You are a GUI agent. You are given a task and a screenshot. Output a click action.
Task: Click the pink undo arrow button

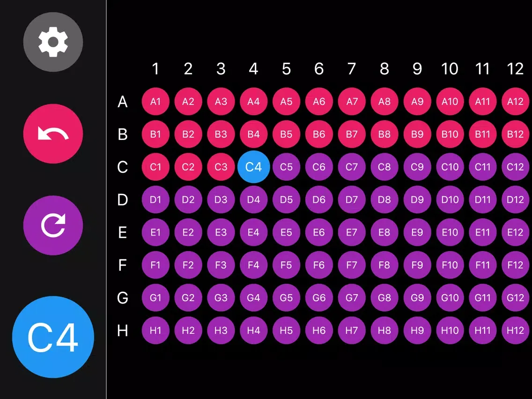click(53, 134)
